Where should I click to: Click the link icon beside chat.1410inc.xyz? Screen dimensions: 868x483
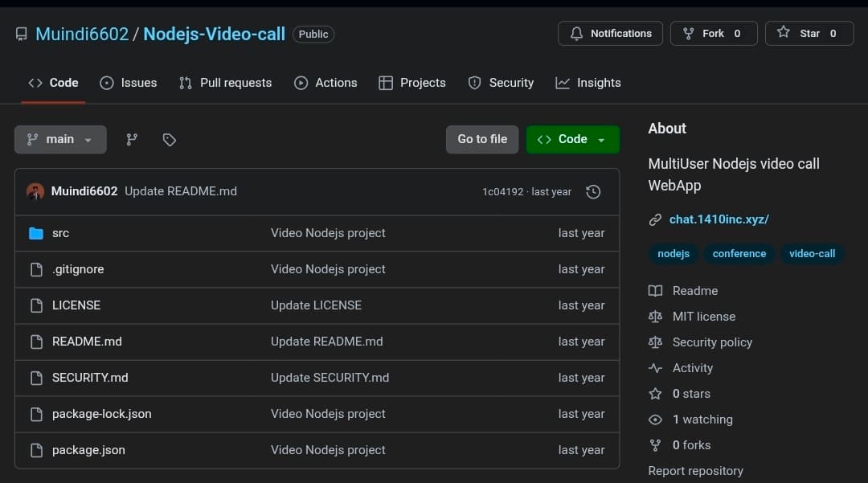point(655,219)
